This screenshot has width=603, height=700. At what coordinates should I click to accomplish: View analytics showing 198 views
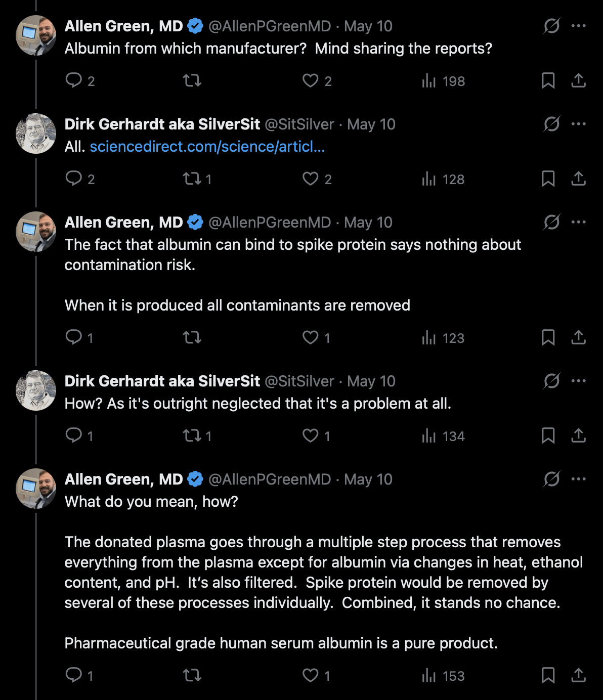[x=443, y=81]
